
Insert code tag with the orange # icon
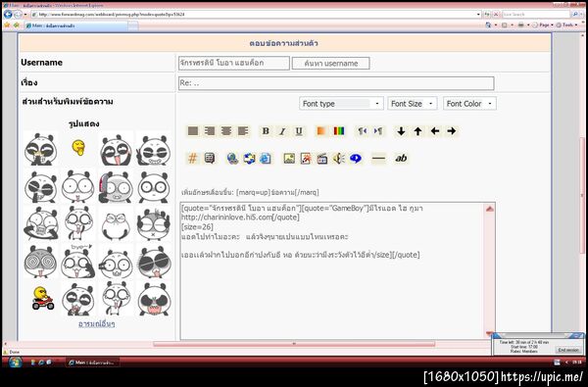(192, 159)
